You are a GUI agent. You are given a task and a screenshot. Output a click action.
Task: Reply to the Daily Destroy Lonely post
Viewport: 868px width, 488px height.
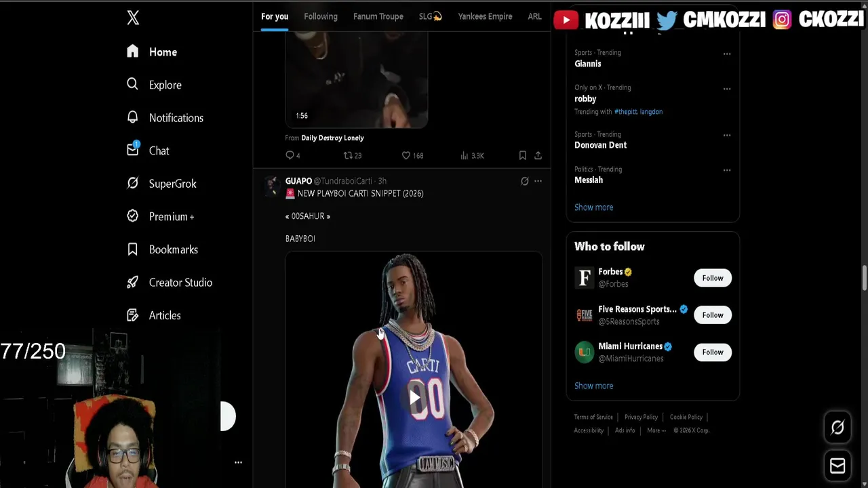click(x=292, y=155)
